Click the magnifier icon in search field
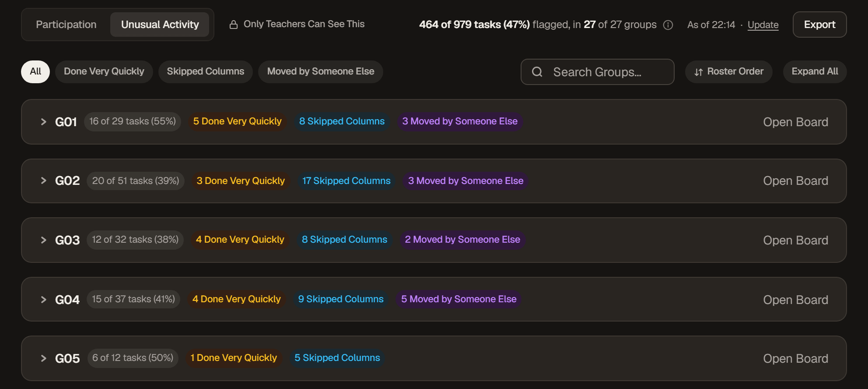 click(x=537, y=72)
